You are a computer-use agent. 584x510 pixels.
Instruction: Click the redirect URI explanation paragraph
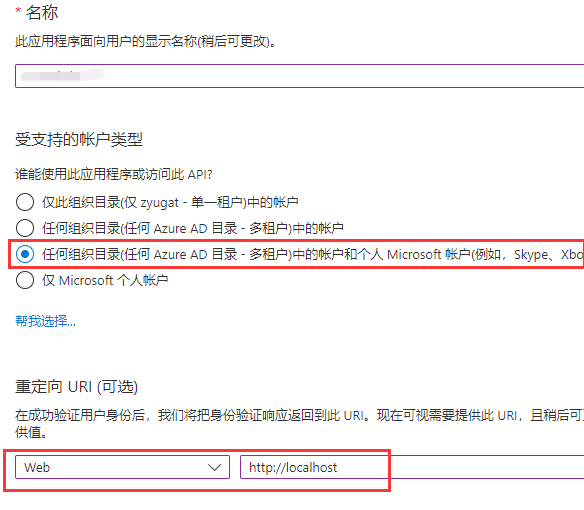coord(299,424)
